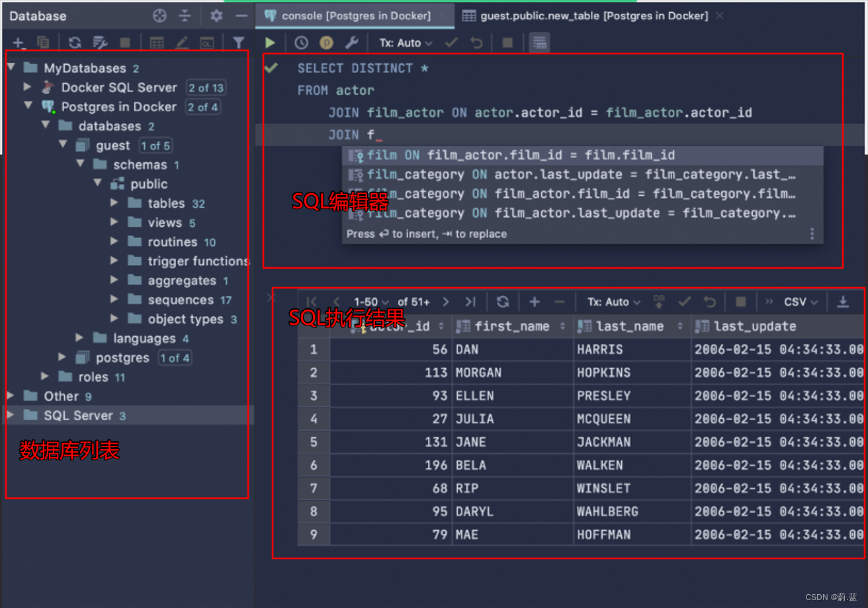Add a new data source with the plus icon
Image resolution: width=868 pixels, height=608 pixels.
coord(18,43)
